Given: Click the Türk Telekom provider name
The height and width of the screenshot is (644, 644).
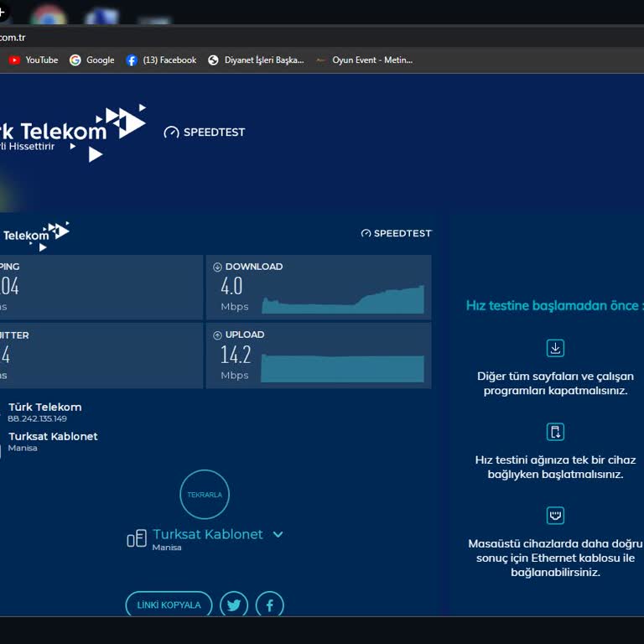Looking at the screenshot, I should click(45, 407).
